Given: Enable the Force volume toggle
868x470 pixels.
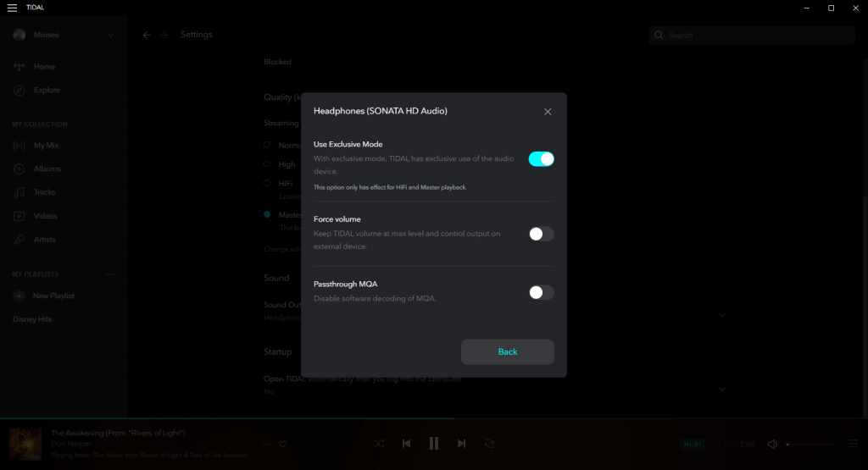Looking at the screenshot, I should point(541,234).
